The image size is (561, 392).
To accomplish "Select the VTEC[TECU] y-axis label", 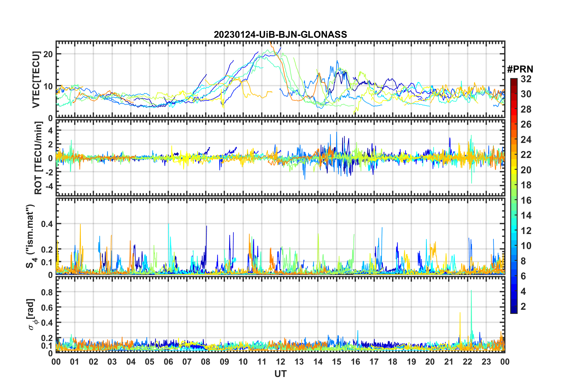I will 36,80.
